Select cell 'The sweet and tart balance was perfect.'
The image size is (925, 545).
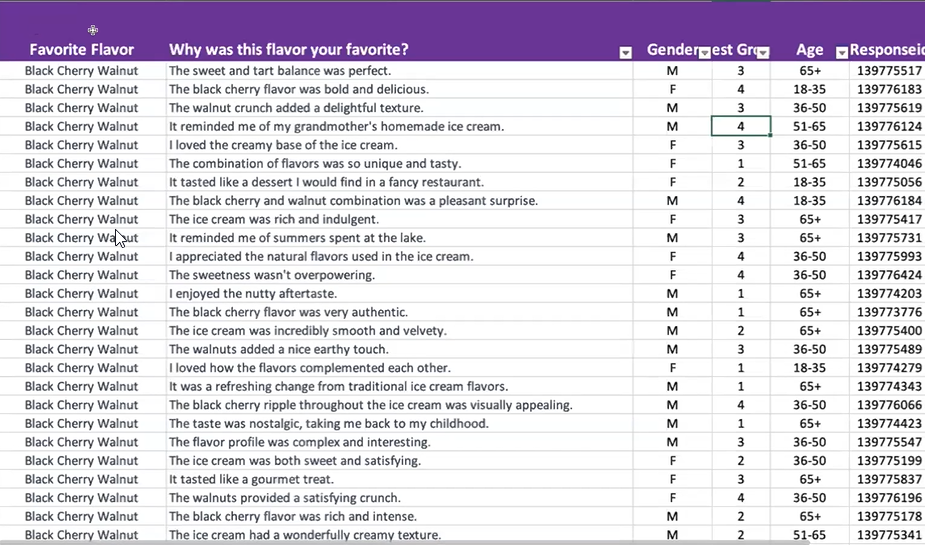(x=399, y=71)
